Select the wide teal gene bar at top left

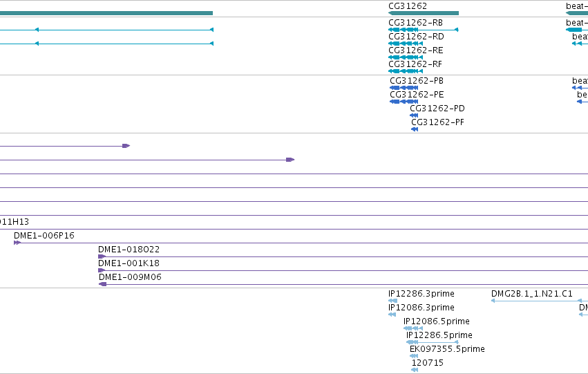coord(106,13)
